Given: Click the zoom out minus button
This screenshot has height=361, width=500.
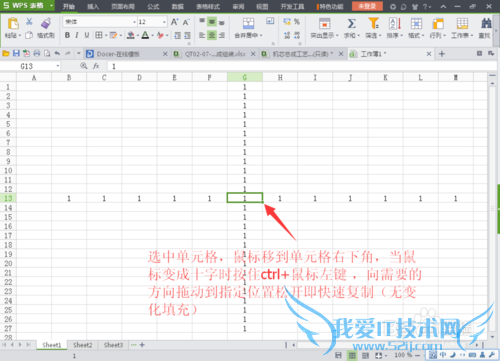Looking at the screenshot, I should coord(417,355).
